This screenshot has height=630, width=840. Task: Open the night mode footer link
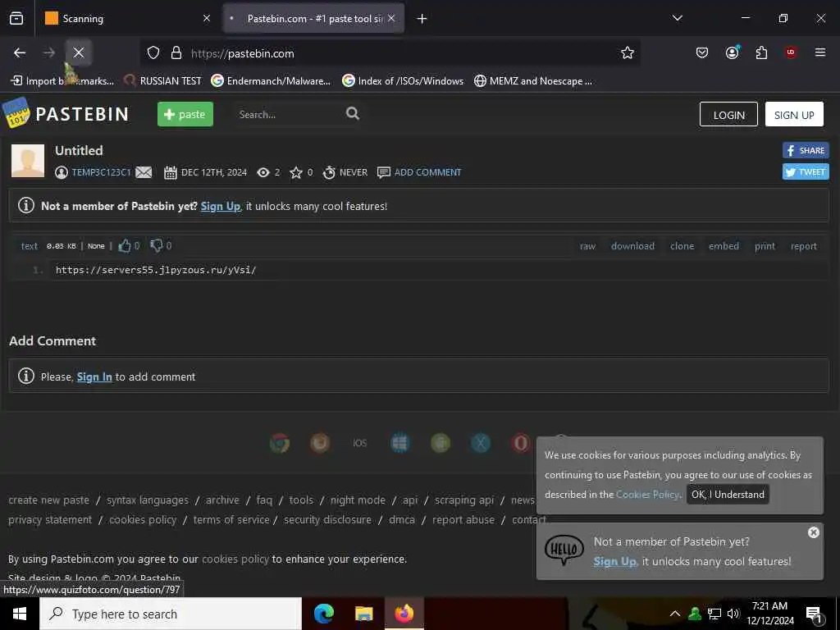click(x=358, y=500)
